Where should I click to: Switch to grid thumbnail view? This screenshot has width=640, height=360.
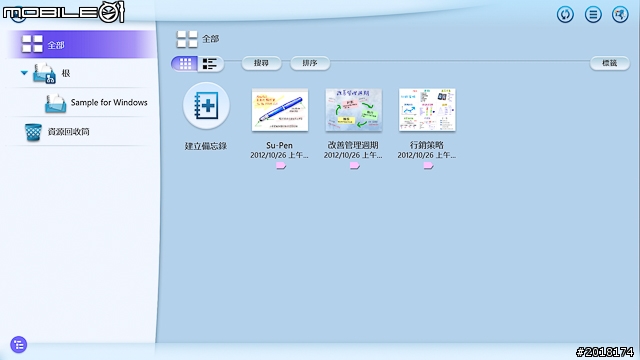(185, 63)
